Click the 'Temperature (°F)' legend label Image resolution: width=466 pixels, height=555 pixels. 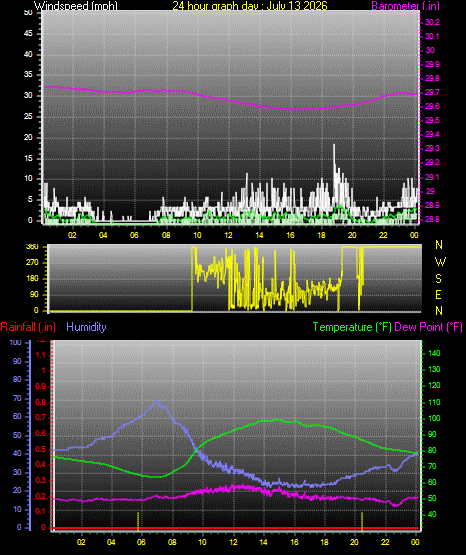click(352, 327)
